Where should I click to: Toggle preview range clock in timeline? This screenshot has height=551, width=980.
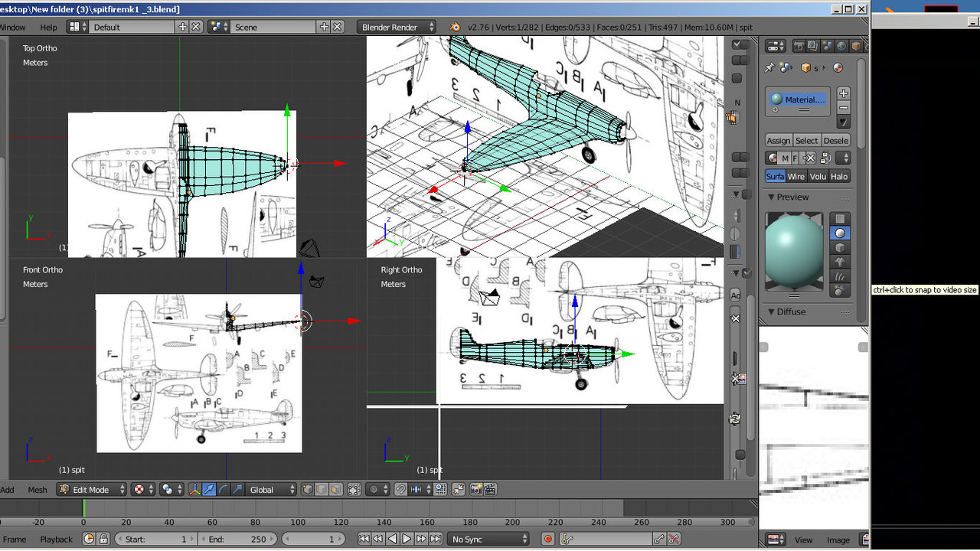point(89,539)
